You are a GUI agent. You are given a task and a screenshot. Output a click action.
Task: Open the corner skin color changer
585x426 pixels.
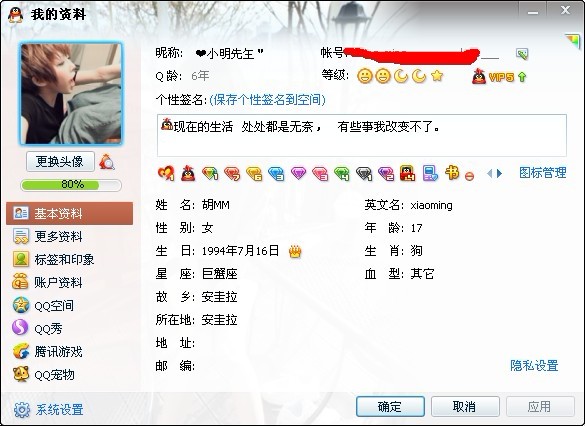click(x=572, y=40)
